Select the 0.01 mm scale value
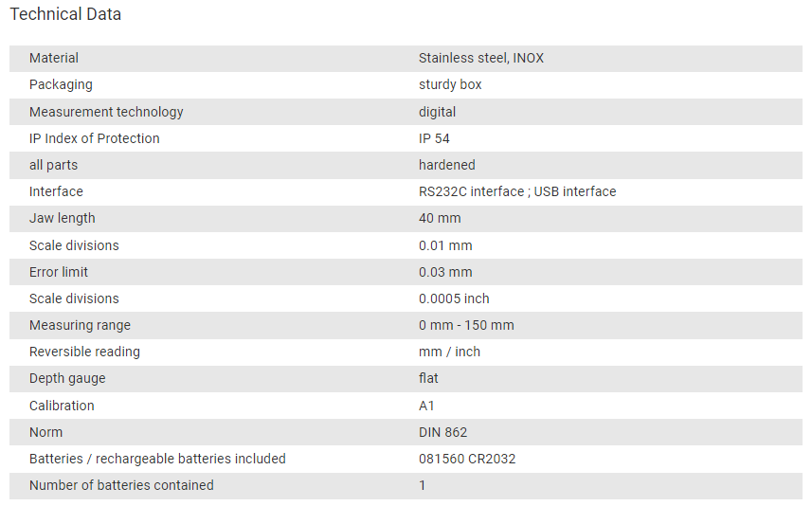The image size is (812, 506). [x=445, y=245]
